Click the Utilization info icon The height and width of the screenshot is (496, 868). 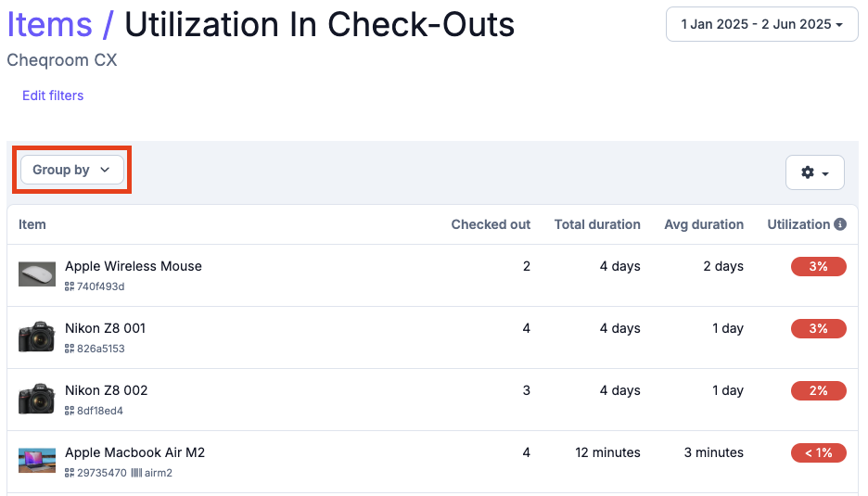[x=840, y=224]
